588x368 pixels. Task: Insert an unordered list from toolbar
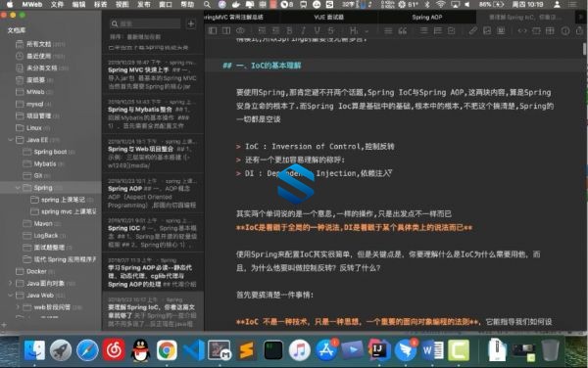[423, 30]
